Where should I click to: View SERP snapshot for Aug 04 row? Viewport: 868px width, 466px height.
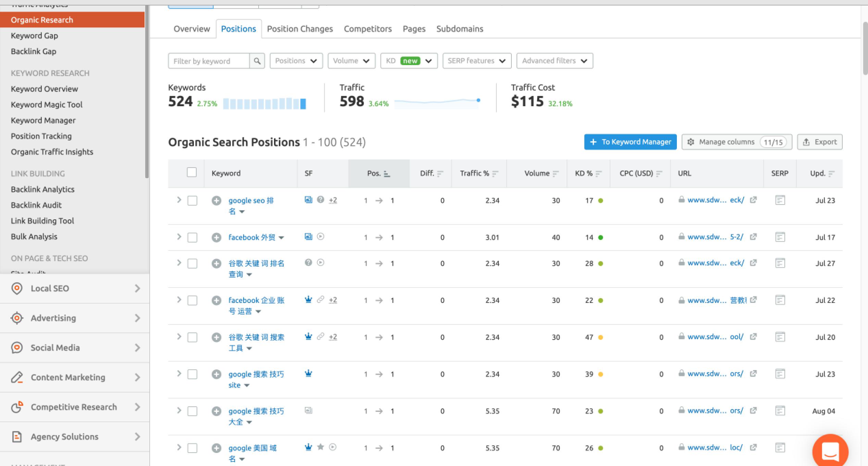780,411
